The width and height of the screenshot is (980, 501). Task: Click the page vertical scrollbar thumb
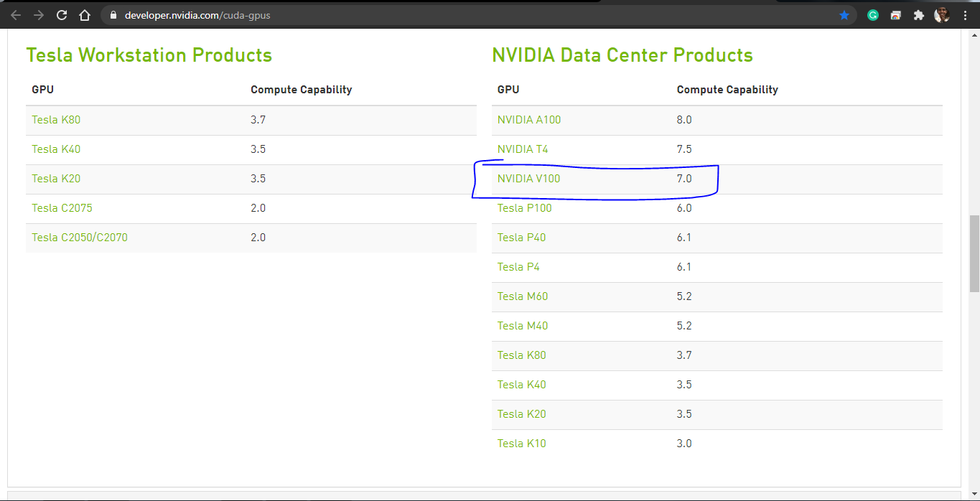[974, 253]
